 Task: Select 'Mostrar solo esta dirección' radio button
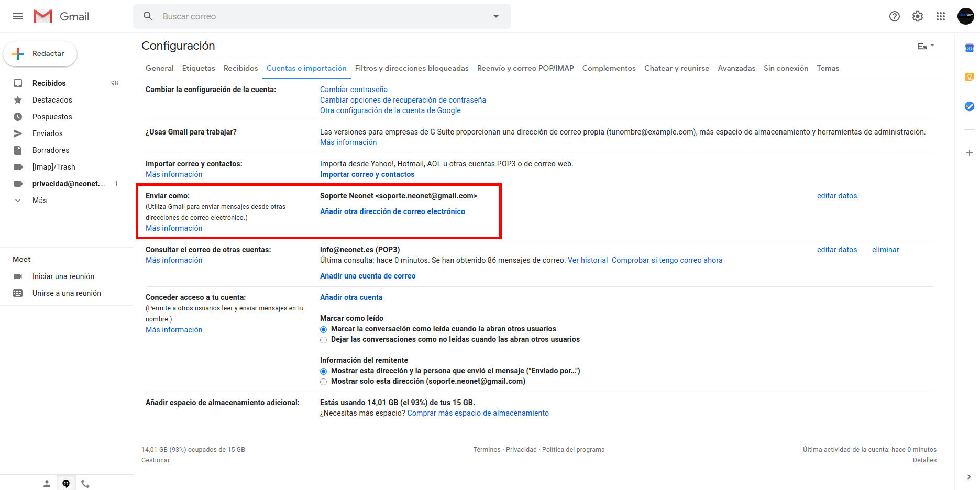tap(324, 382)
